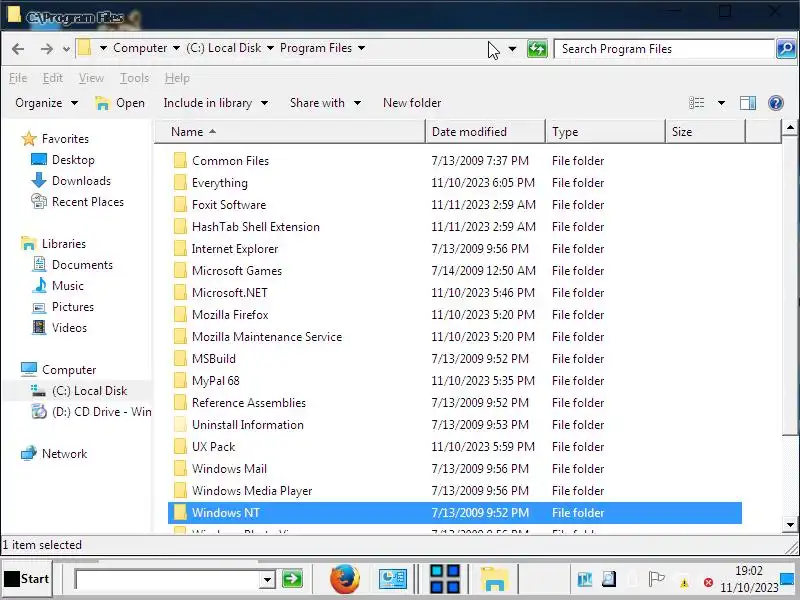Sort by Size column header
Screen dimensions: 800x600
[706, 132]
